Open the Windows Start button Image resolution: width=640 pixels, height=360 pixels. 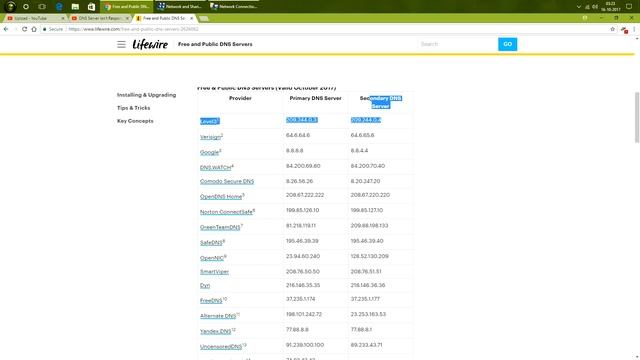pyautogui.click(x=11, y=7)
